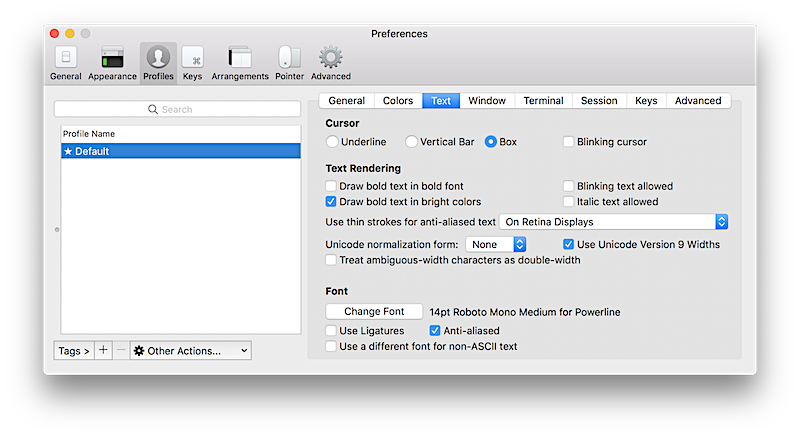Select the Default profile in list
The height and width of the screenshot is (437, 800).
[x=180, y=151]
